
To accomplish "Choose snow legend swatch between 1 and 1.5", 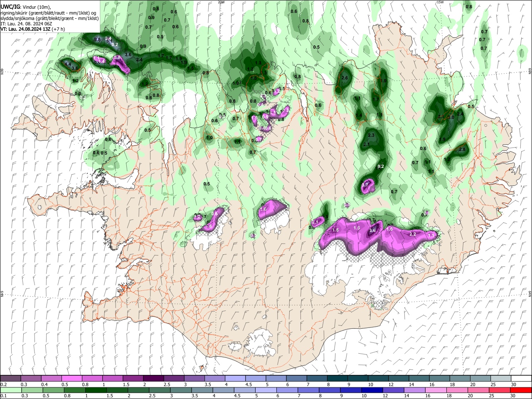I will pyautogui.click(x=112, y=378).
